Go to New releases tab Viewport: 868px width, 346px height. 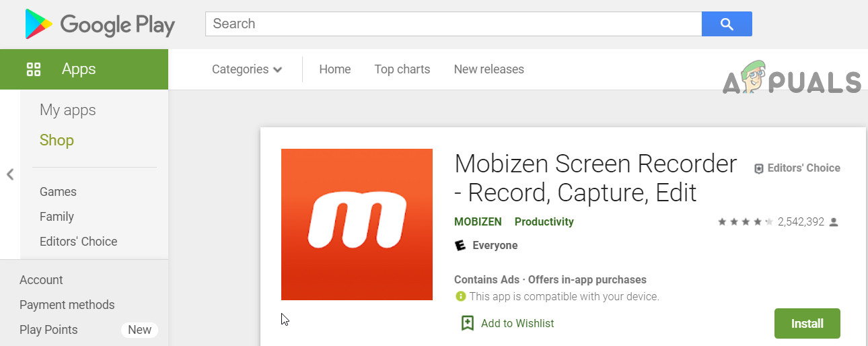pos(489,69)
